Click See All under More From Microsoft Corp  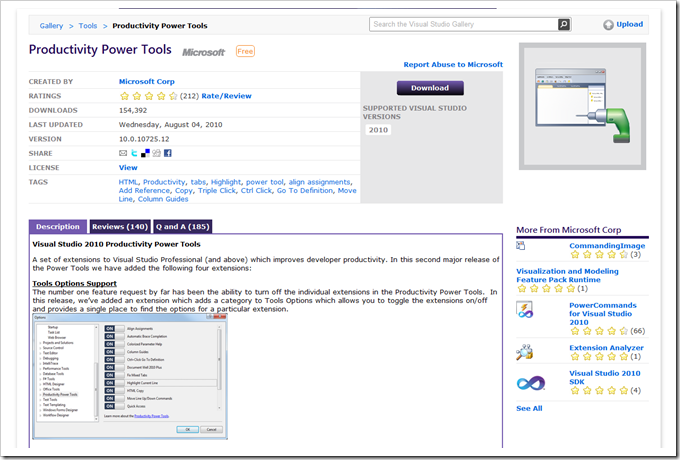529,408
